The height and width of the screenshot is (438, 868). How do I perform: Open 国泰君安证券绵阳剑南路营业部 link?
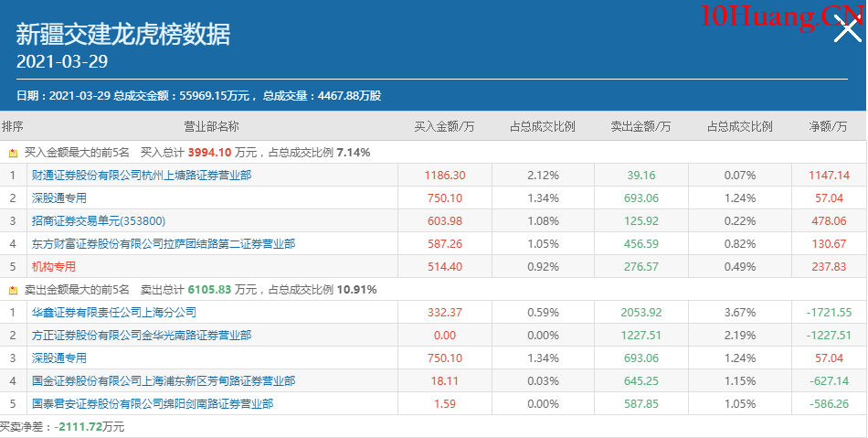pyautogui.click(x=153, y=404)
